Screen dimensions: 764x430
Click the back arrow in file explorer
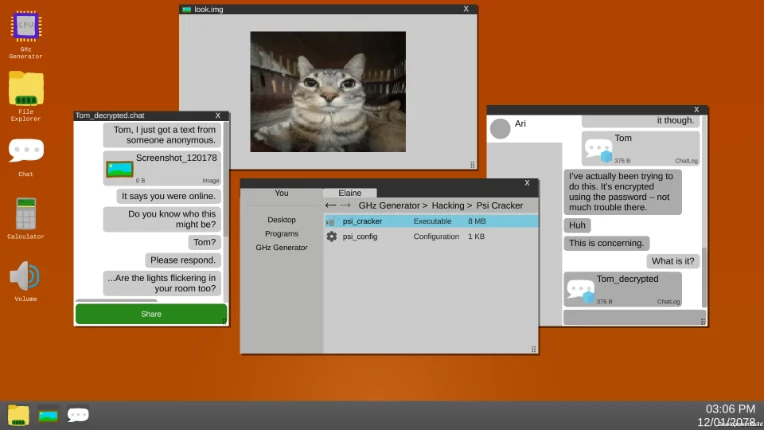(x=331, y=205)
